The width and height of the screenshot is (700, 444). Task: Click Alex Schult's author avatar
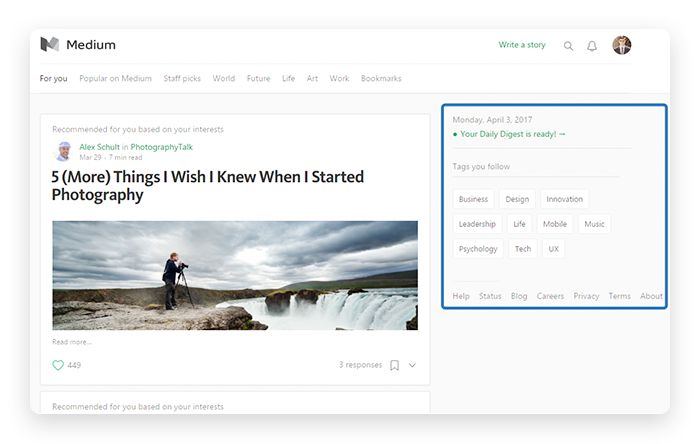[x=63, y=152]
